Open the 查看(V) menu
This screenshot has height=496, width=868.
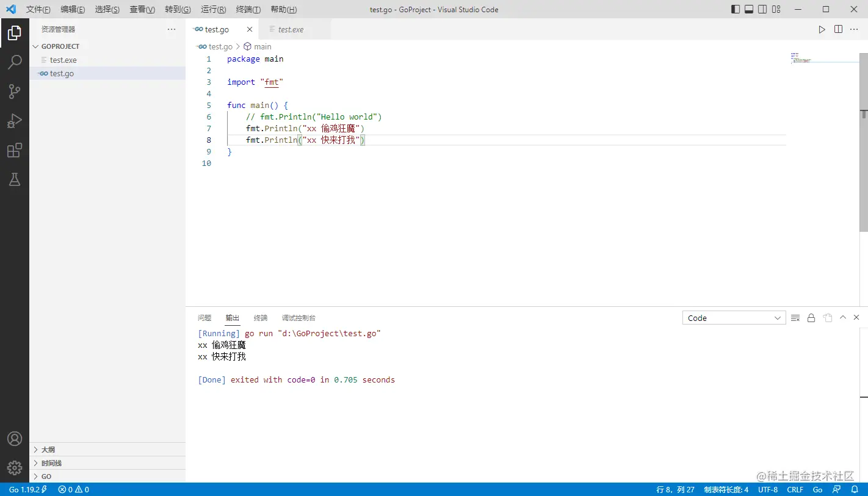point(142,9)
